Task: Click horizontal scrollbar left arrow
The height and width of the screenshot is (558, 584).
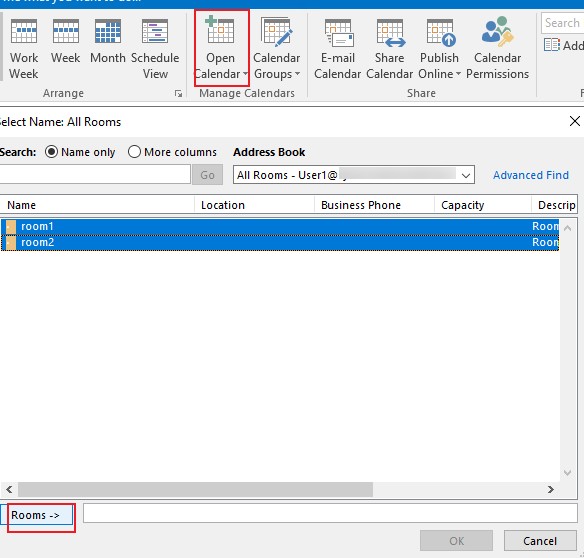Action: click(x=9, y=489)
